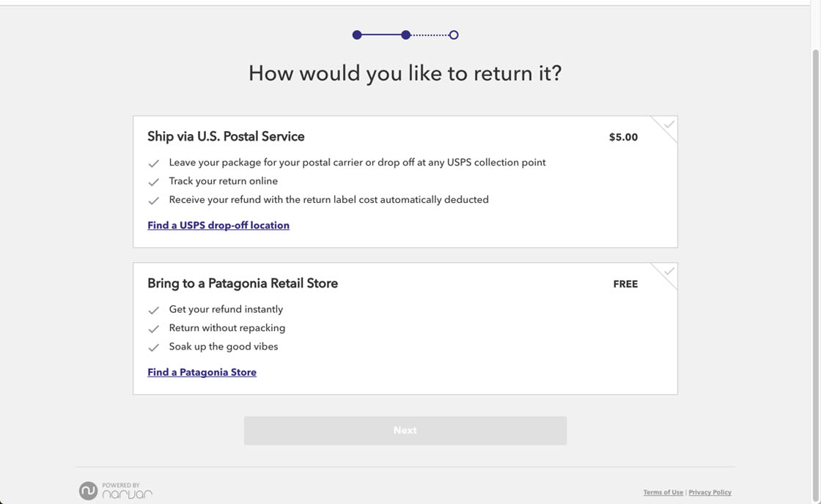Open Find a USPS drop-off location link

coord(218,226)
